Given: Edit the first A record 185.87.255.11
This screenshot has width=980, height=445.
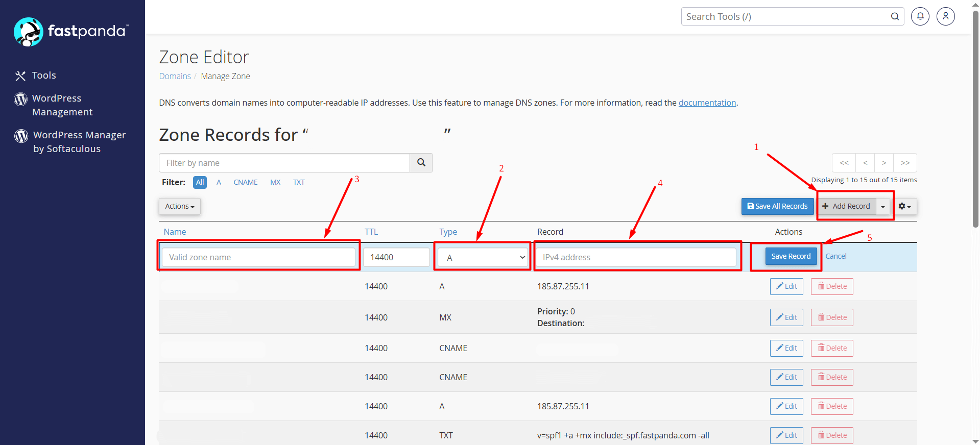Looking at the screenshot, I should [x=786, y=286].
